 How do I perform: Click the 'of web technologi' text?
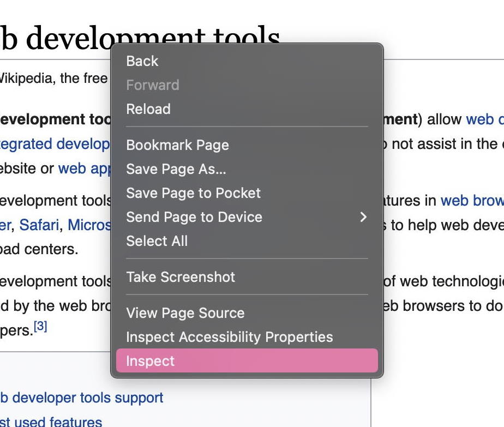[x=444, y=281]
